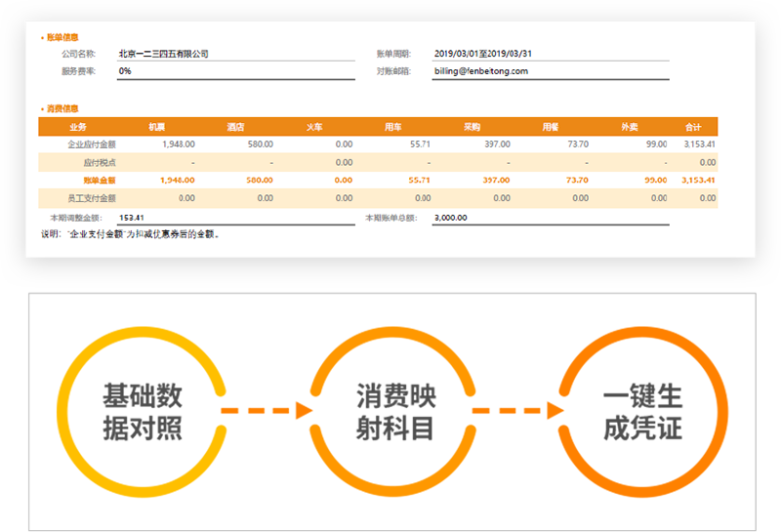
Task: Select the bold 账单金额 row label
Action: [100, 180]
